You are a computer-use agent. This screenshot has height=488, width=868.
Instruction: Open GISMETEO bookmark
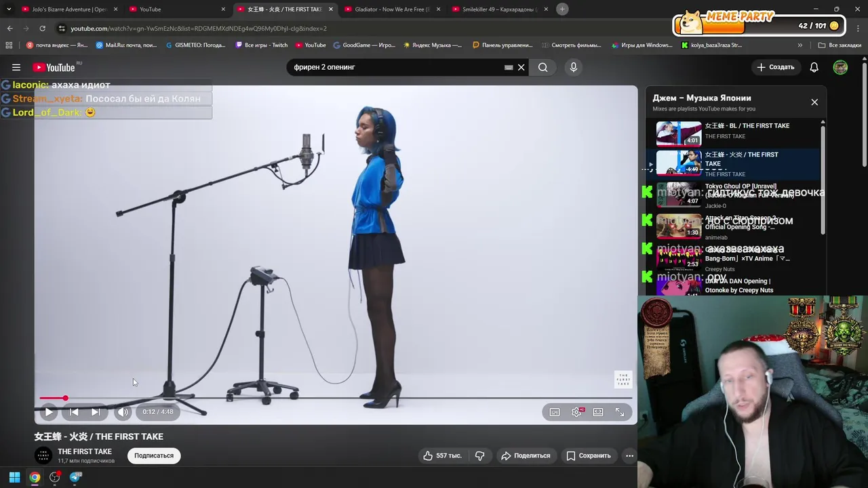click(196, 45)
